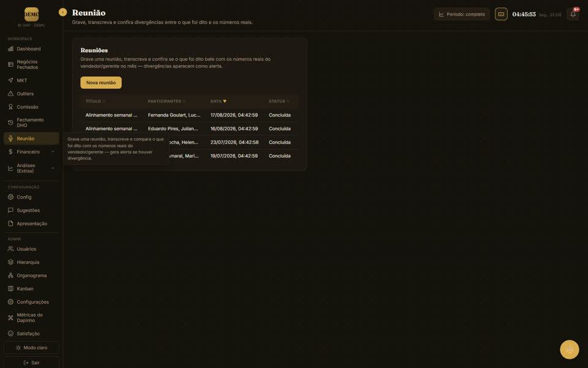Open Apresentação in the sidebar
588x368 pixels.
tap(31, 224)
